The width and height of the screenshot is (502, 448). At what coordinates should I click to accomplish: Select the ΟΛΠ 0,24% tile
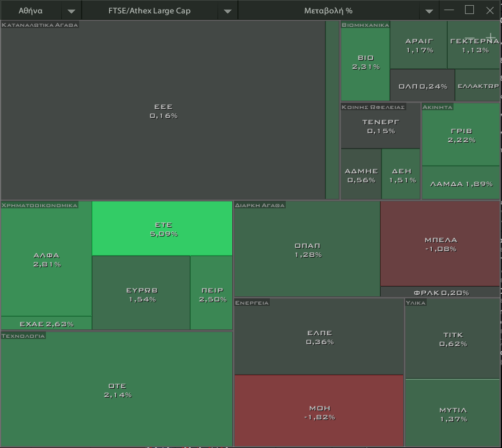(x=423, y=85)
